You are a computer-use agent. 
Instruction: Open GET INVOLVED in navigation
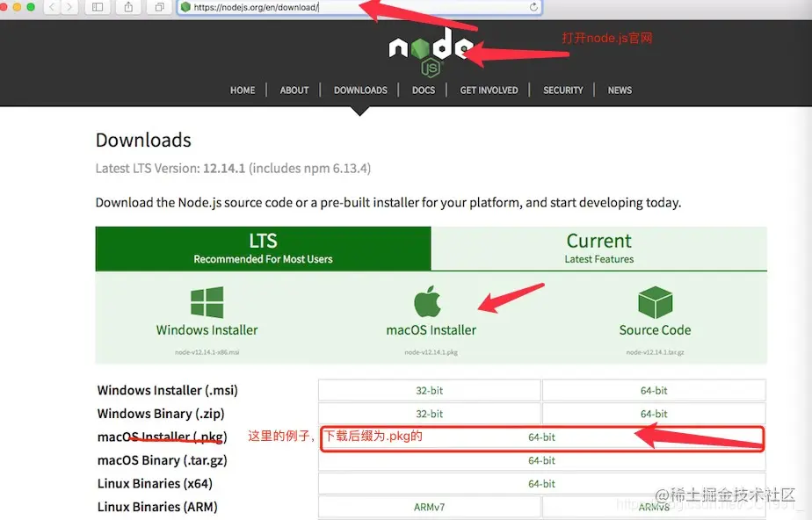tap(489, 90)
